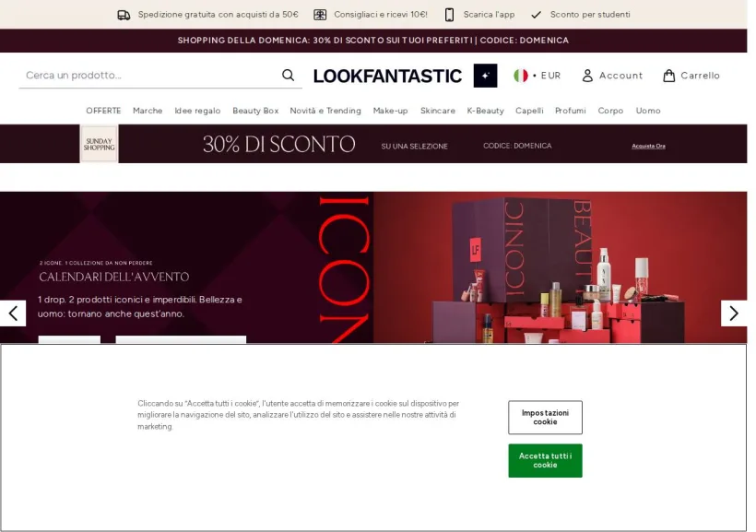Click Consigliaci e ricevi 10€ link

[381, 15]
